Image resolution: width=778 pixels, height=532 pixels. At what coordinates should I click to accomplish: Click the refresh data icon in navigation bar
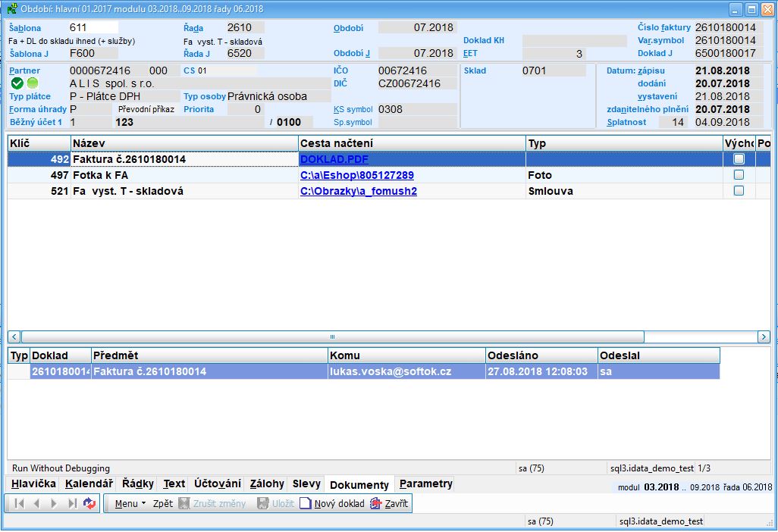click(x=89, y=503)
